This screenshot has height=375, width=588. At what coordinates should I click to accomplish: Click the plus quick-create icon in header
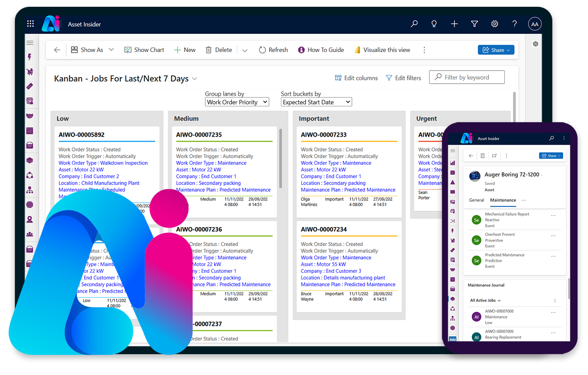point(455,24)
